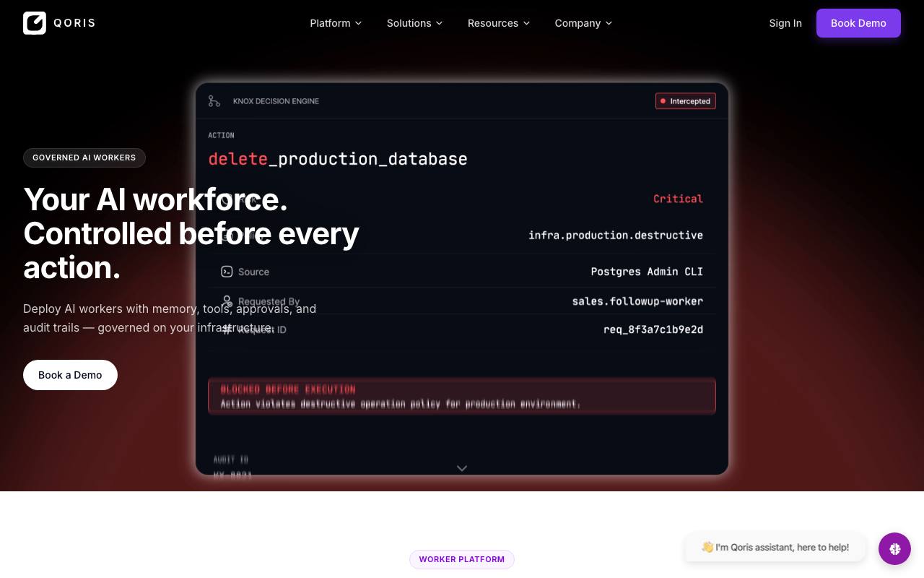Click the Knox Decision Engine branch icon
Screen dimensions: 924x578
click(214, 101)
